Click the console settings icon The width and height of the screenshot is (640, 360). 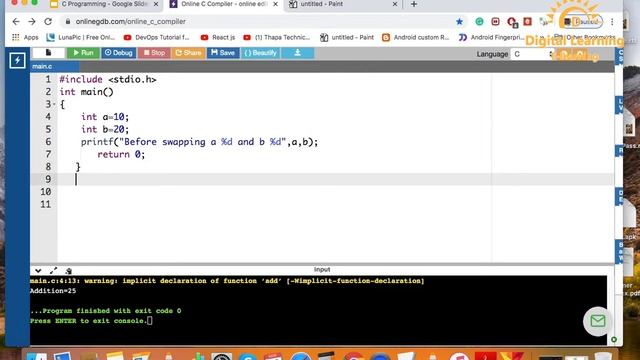[69, 271]
